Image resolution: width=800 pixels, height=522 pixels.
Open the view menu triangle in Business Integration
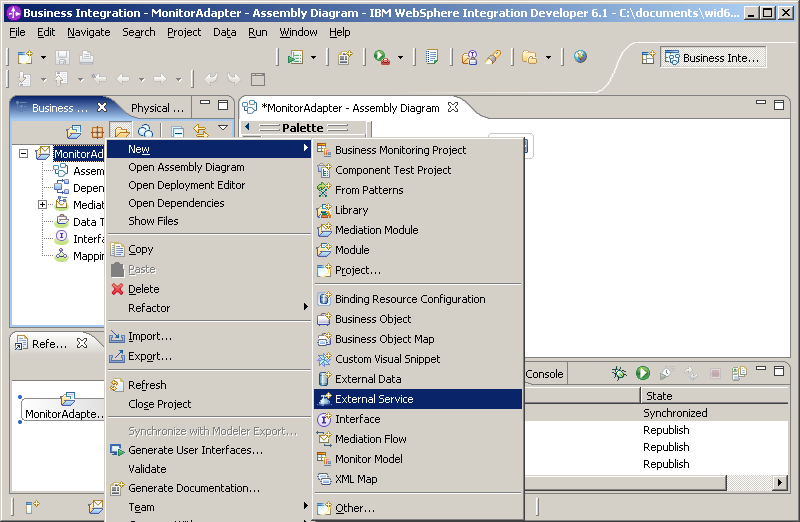point(223,128)
